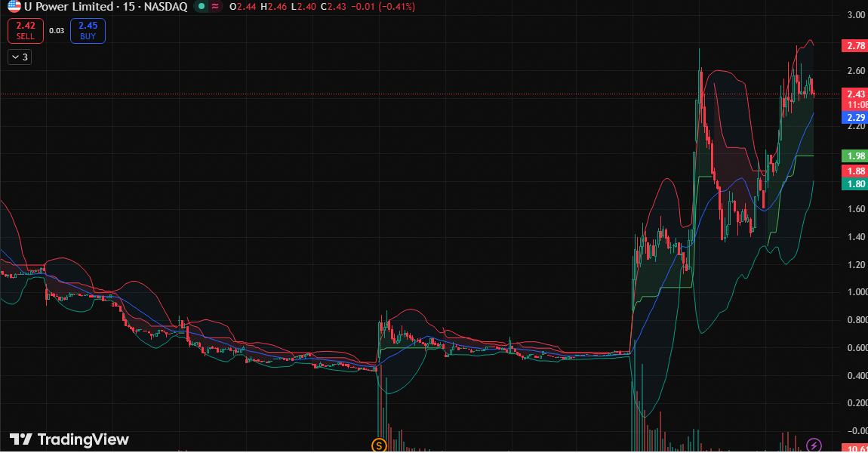Click the 0.80 price axis label
Screen dimensions: 868x453
click(857, 320)
